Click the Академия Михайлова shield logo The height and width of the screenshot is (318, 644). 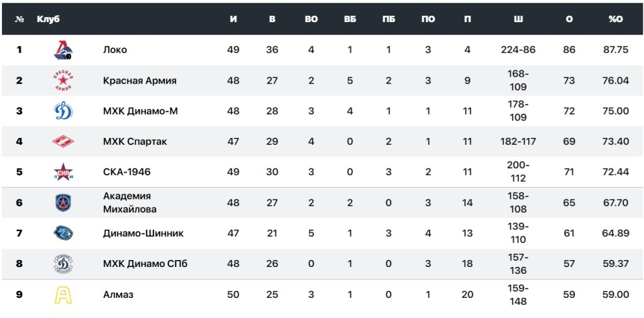(x=64, y=203)
